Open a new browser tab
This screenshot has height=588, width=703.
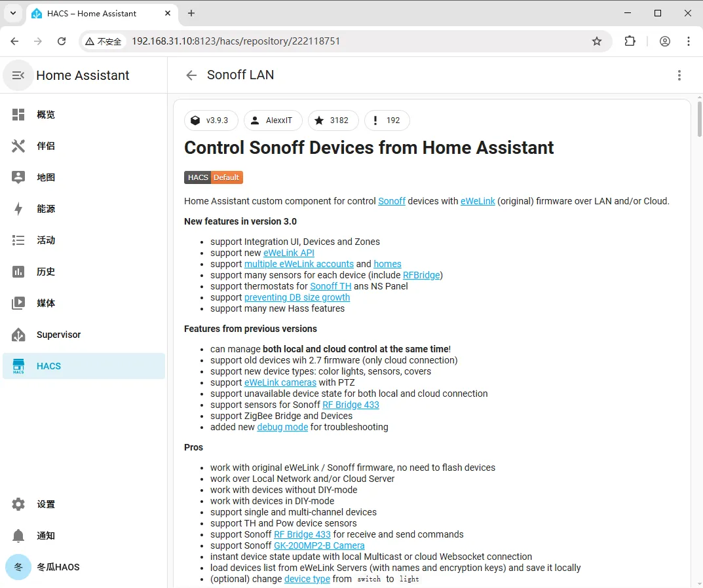click(191, 13)
